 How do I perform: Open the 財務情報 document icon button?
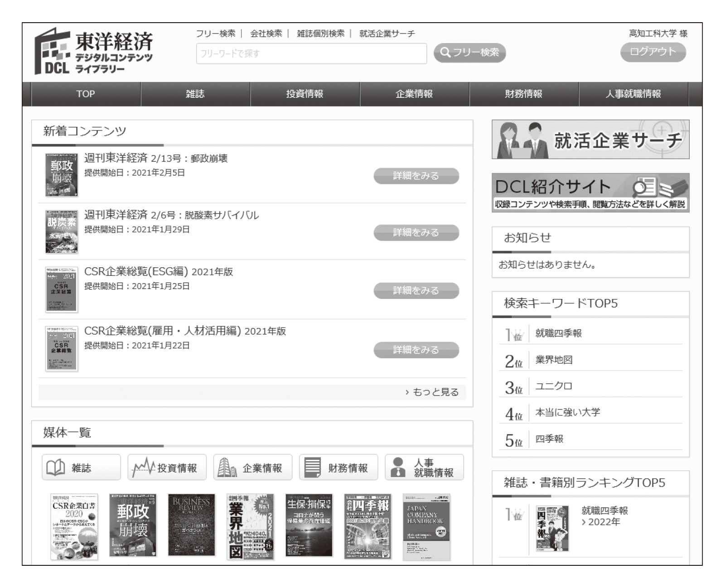(338, 468)
